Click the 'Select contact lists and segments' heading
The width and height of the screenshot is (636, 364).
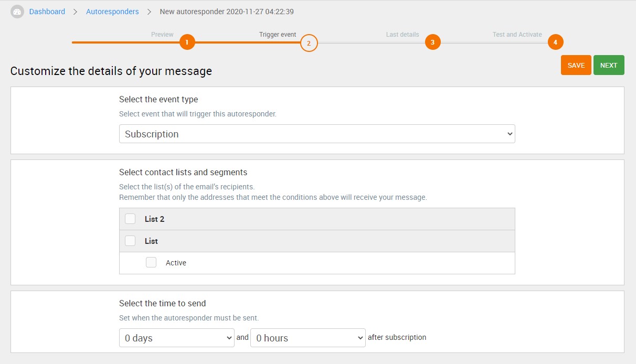point(183,172)
